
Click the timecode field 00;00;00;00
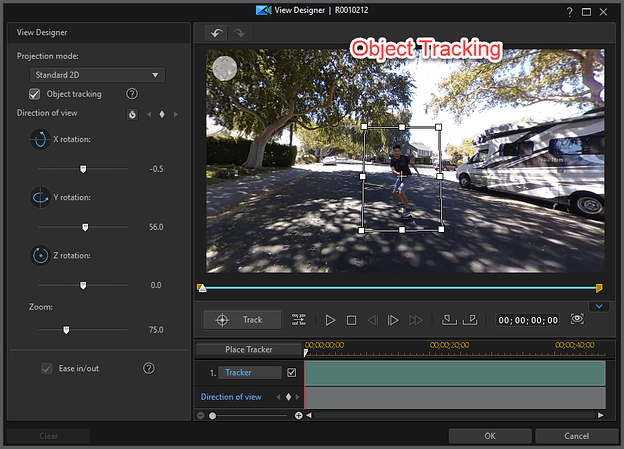pyautogui.click(x=528, y=320)
